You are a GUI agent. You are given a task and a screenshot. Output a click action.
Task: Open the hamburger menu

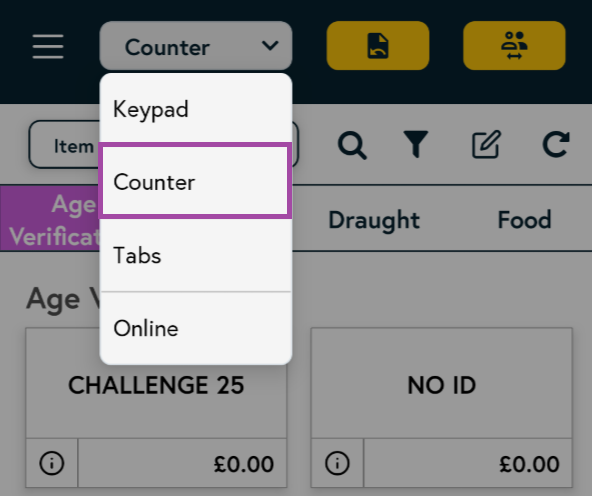point(48,46)
